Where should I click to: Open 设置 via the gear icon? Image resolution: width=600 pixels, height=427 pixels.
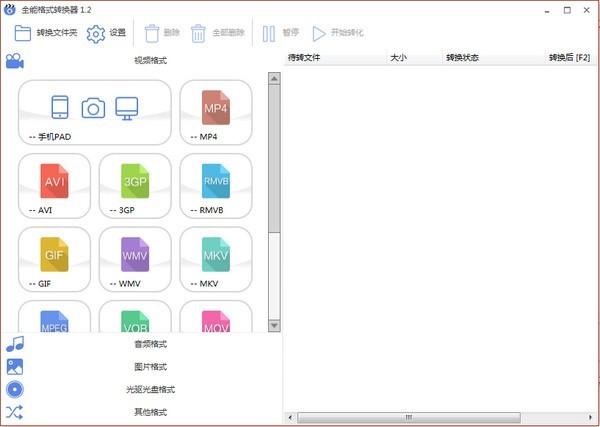(x=96, y=34)
